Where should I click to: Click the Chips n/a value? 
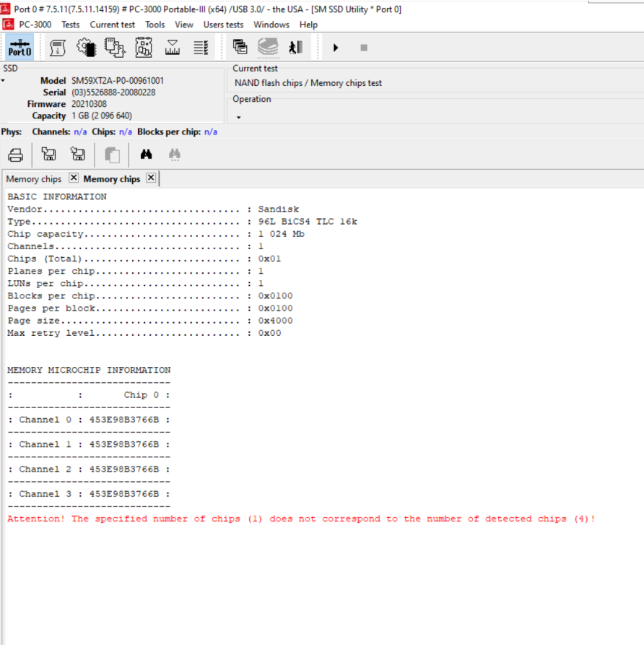click(x=126, y=132)
